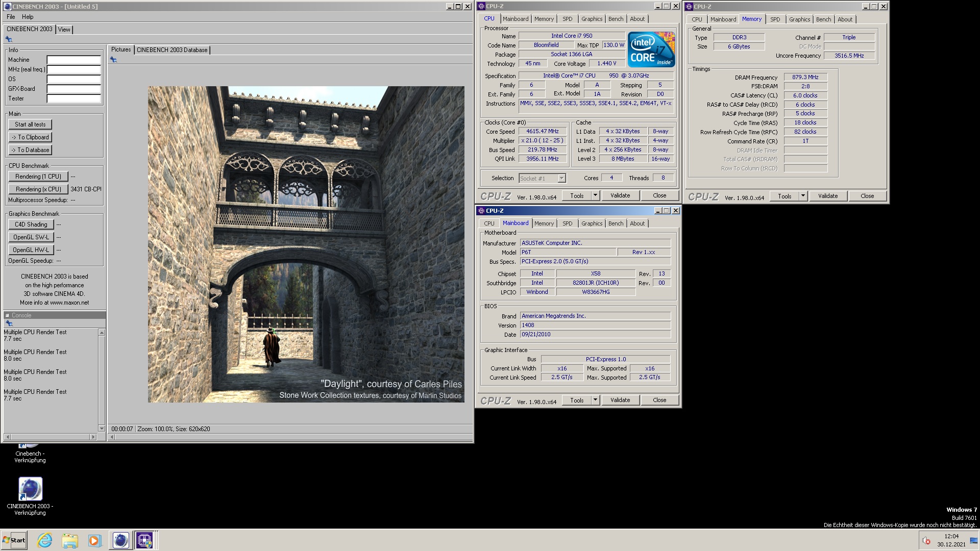Click Tools button in CPU-Z Mainboard window

coord(577,400)
